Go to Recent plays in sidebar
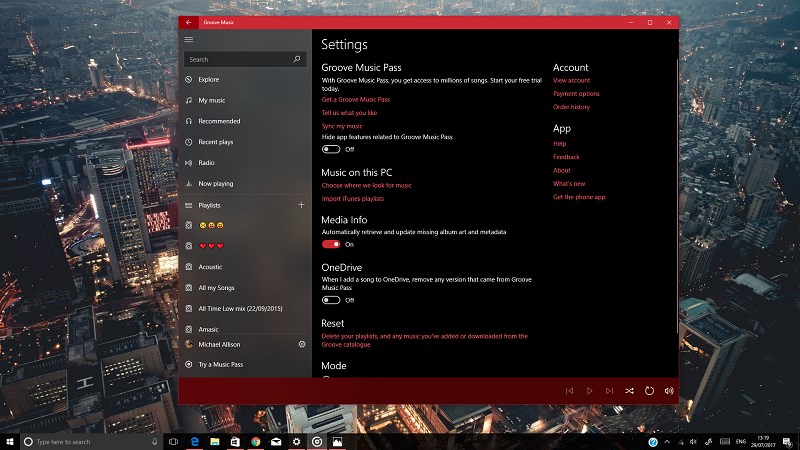Image resolution: width=800 pixels, height=450 pixels. click(215, 142)
